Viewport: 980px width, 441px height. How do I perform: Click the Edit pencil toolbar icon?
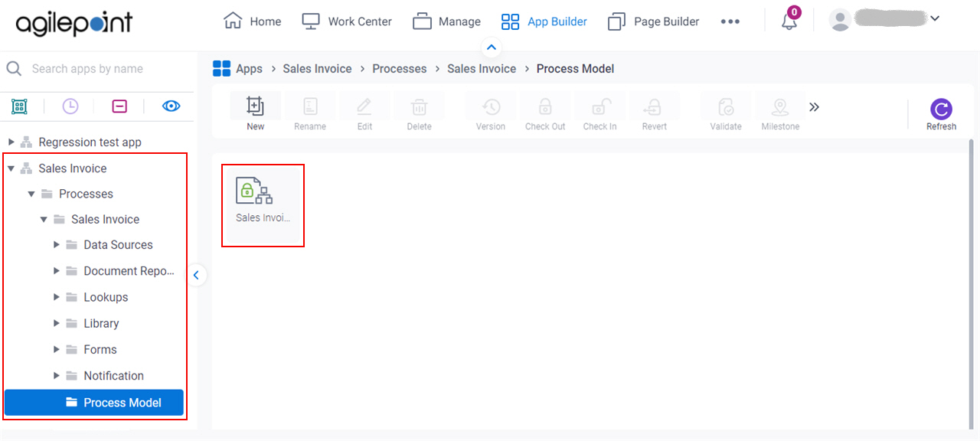[364, 106]
